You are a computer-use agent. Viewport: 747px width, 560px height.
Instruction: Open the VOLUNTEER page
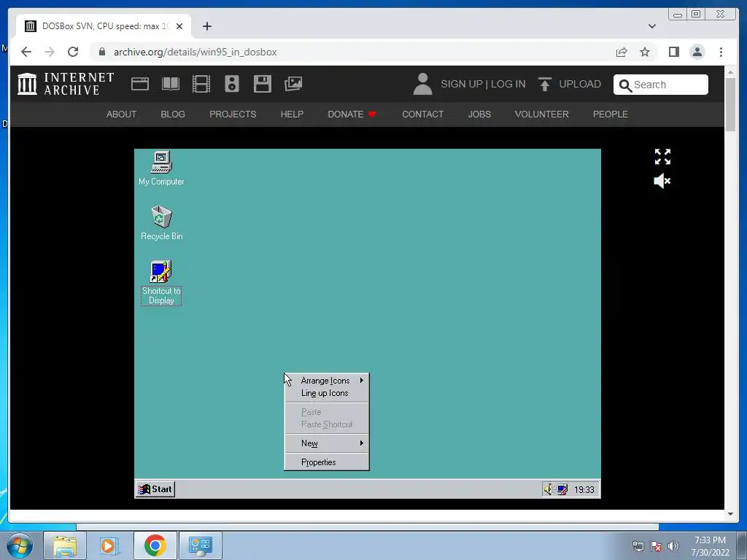pos(542,114)
